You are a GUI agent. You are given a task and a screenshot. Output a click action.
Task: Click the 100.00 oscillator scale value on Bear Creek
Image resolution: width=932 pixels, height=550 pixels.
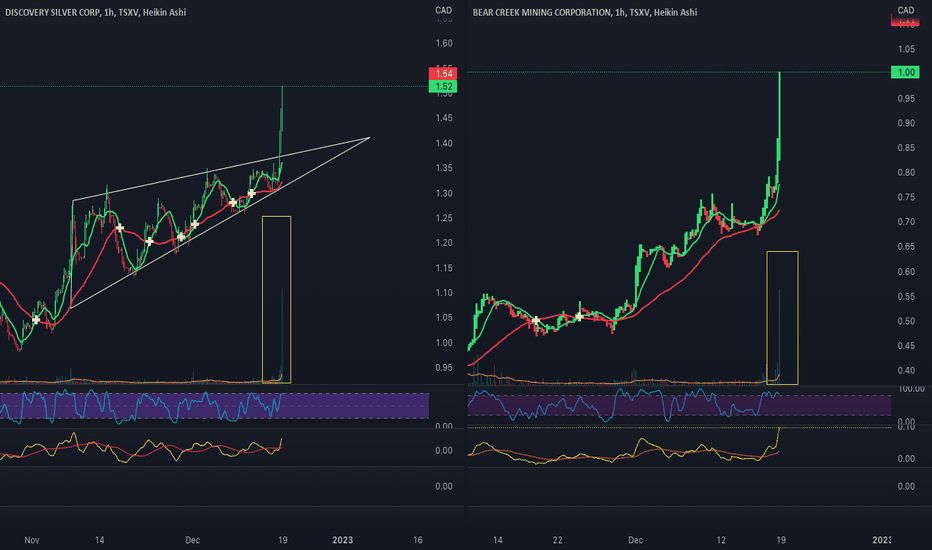pyautogui.click(x=911, y=389)
